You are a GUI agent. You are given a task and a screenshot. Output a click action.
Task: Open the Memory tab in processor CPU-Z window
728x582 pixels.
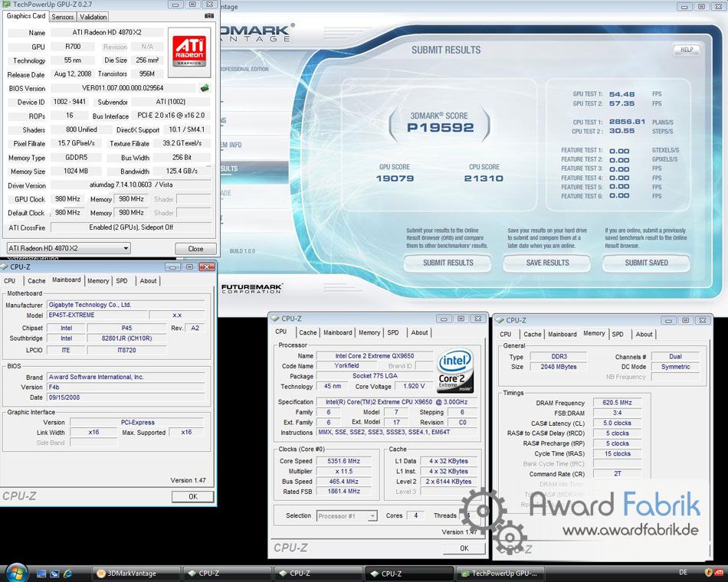coord(369,333)
